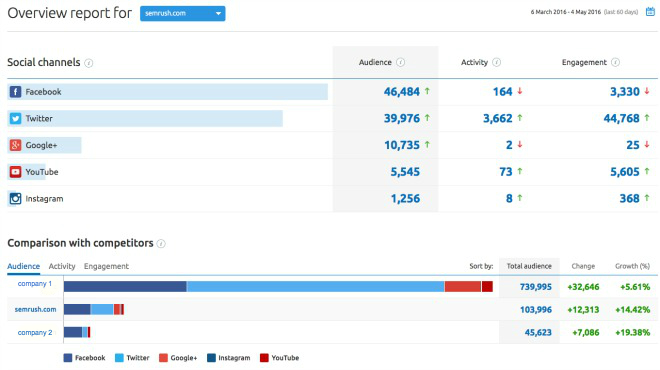Click the Facebook legend color swatch
660x370 pixels.
pyautogui.click(x=68, y=358)
